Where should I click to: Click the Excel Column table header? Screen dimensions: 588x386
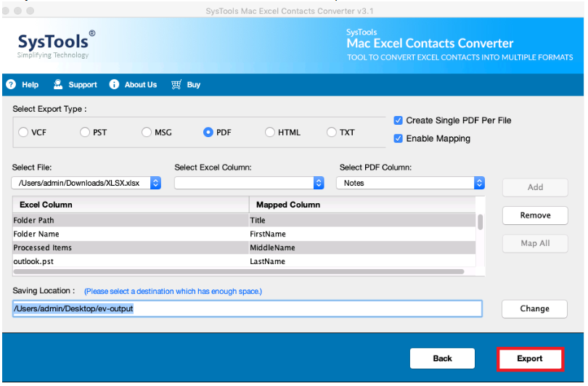(x=131, y=205)
